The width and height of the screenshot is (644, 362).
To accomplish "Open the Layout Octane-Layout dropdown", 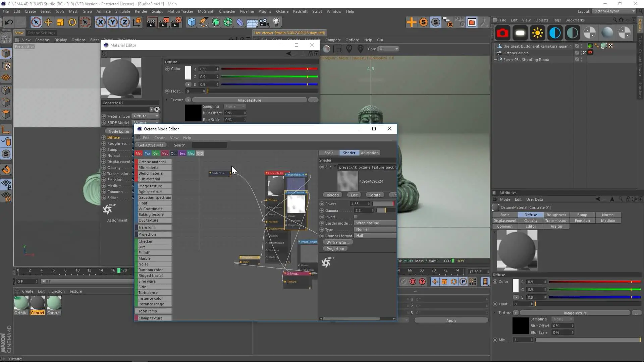I will pyautogui.click(x=614, y=11).
